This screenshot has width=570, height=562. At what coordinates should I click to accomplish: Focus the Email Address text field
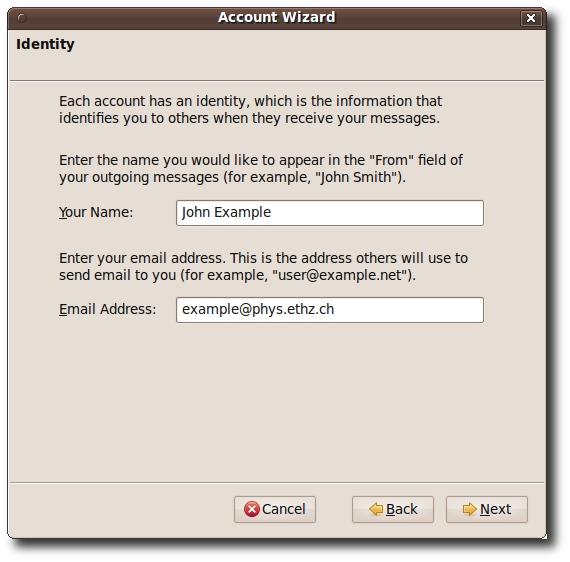point(330,310)
